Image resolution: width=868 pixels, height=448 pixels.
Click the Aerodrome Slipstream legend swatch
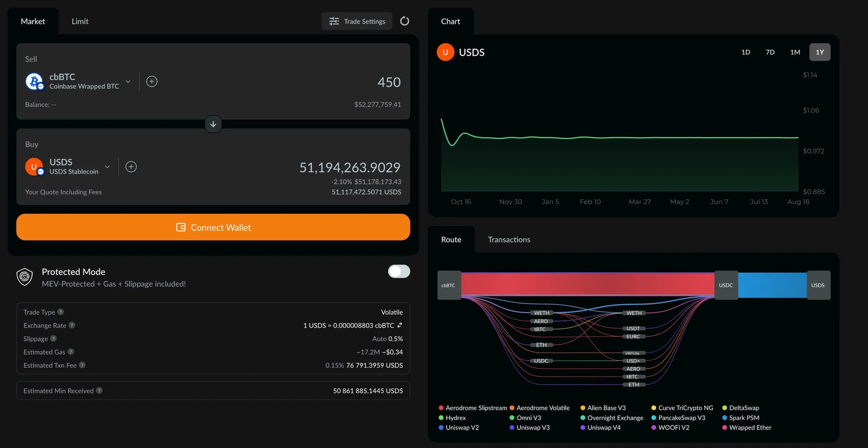[441, 408]
